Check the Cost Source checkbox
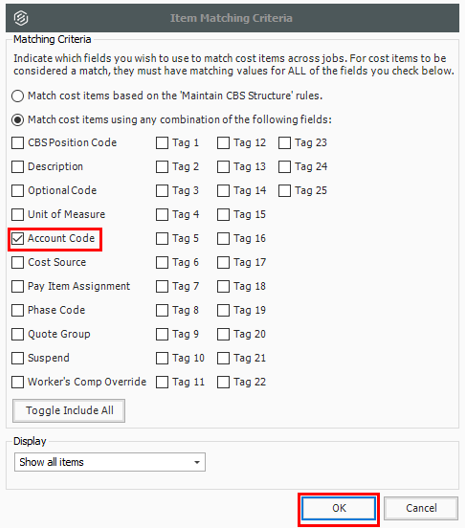The width and height of the screenshot is (465, 528). [18, 263]
